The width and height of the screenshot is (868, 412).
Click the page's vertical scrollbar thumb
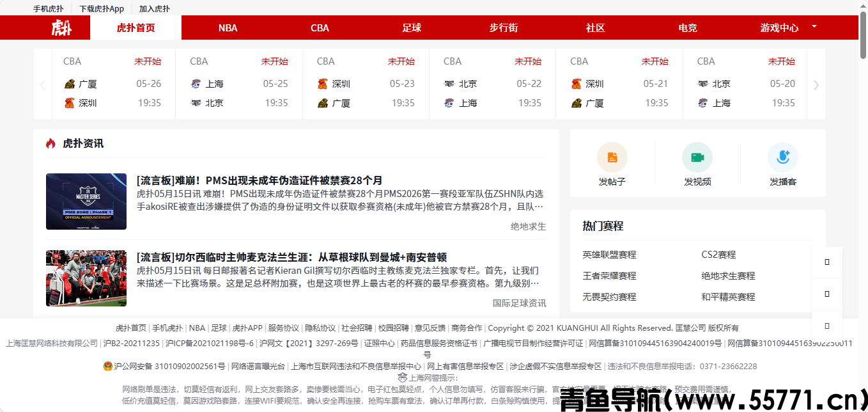(863, 35)
